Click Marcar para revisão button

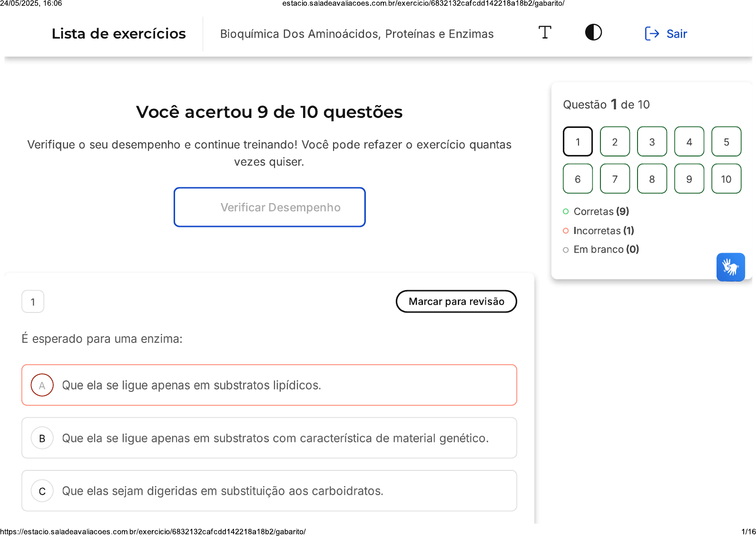pyautogui.click(x=456, y=302)
